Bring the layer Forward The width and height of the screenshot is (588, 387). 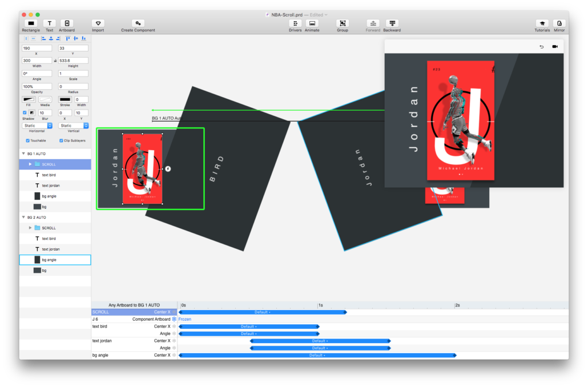tap(373, 23)
